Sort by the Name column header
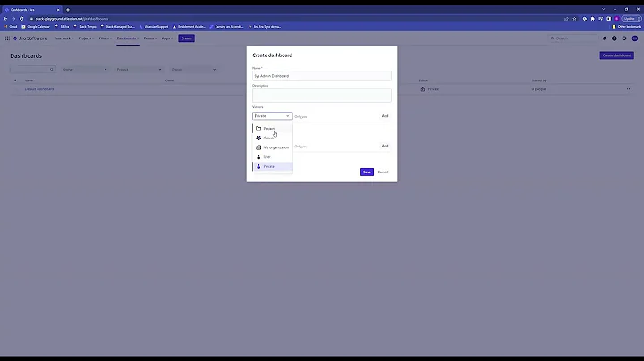The image size is (644, 361). tap(30, 80)
